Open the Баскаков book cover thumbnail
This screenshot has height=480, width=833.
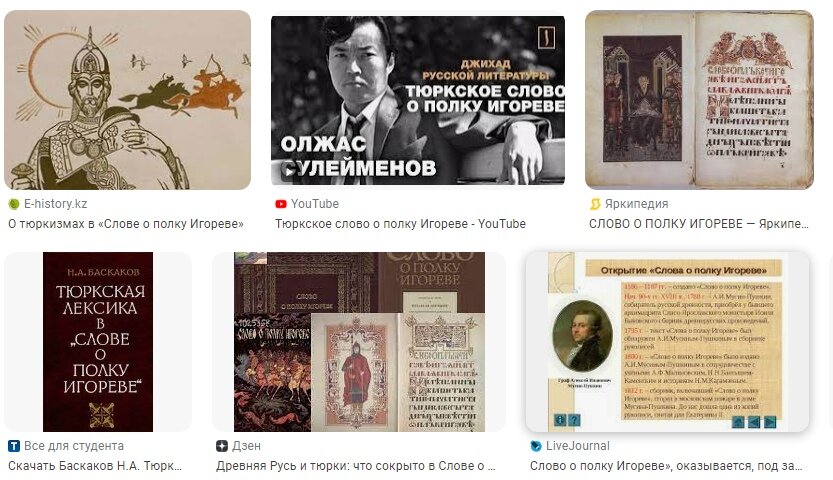click(x=98, y=342)
